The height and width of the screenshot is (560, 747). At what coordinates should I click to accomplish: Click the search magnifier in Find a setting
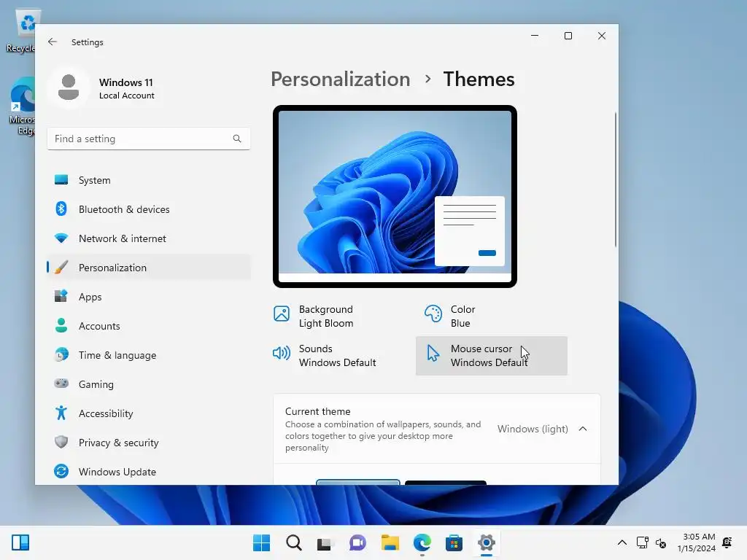coord(237,139)
